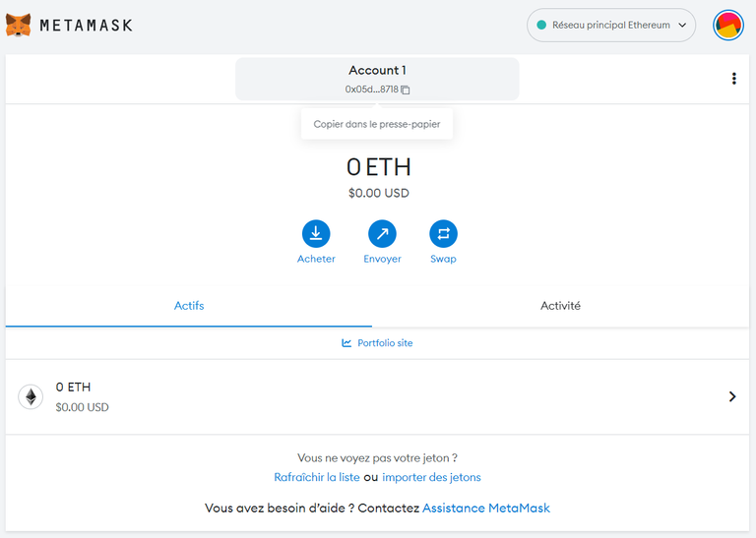The height and width of the screenshot is (538, 756).
Task: Switch to the Actifs tab
Action: [x=189, y=306]
